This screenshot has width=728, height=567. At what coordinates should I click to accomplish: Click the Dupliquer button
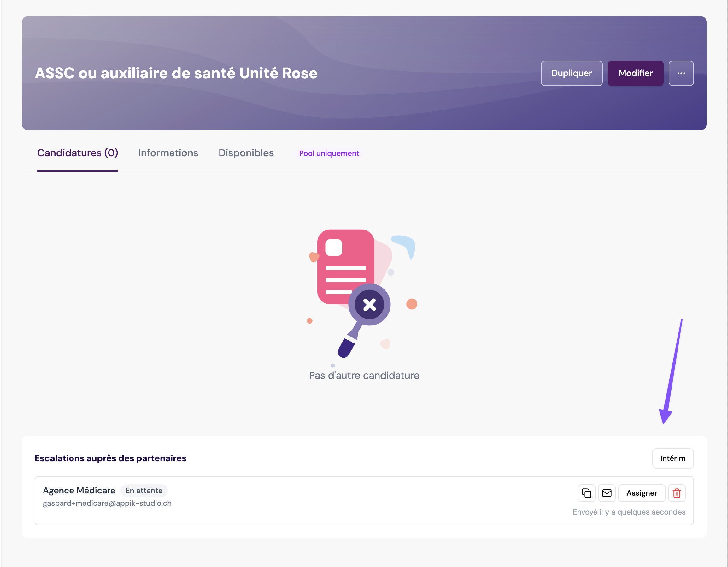(571, 73)
